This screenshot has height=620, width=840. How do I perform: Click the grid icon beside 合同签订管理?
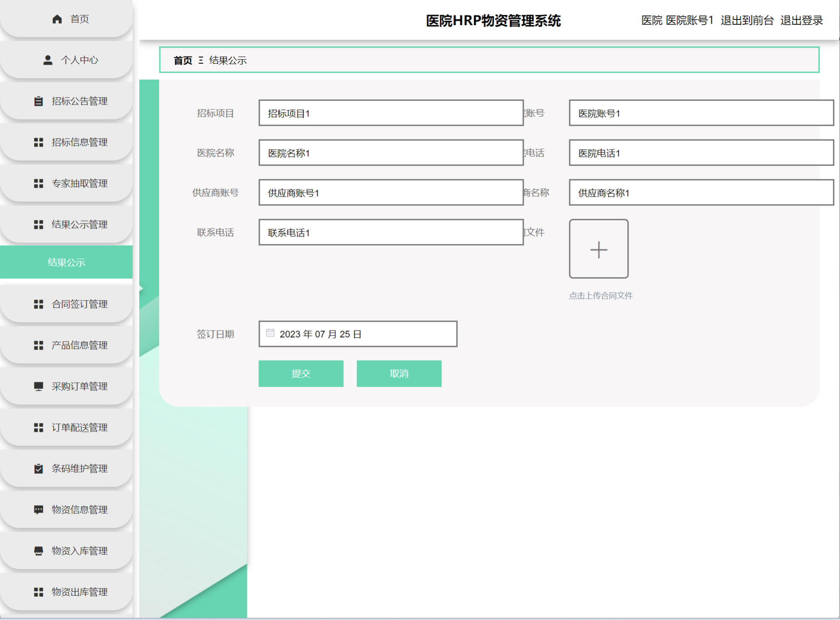coord(38,304)
